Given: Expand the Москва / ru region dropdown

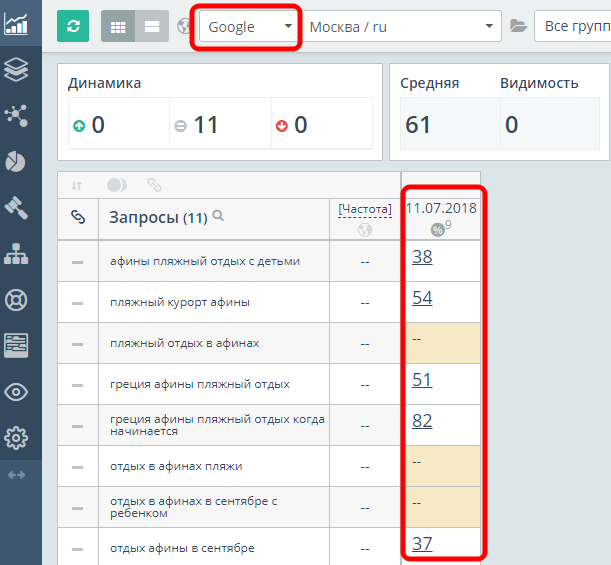Looking at the screenshot, I should pos(402,27).
